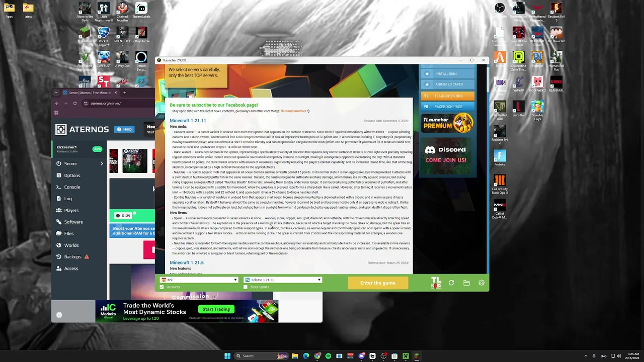
Task: Open A Way Out desktop icon
Action: point(122,59)
